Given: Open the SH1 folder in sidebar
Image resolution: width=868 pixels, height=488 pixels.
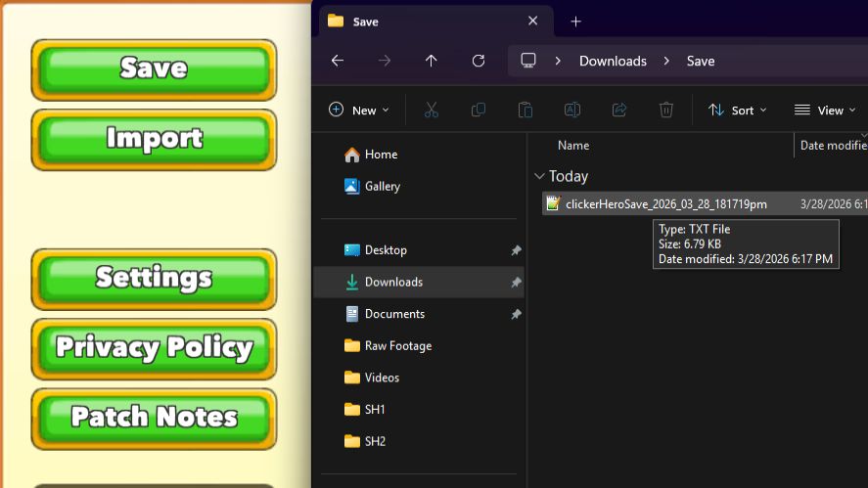Looking at the screenshot, I should [x=419, y=410].
